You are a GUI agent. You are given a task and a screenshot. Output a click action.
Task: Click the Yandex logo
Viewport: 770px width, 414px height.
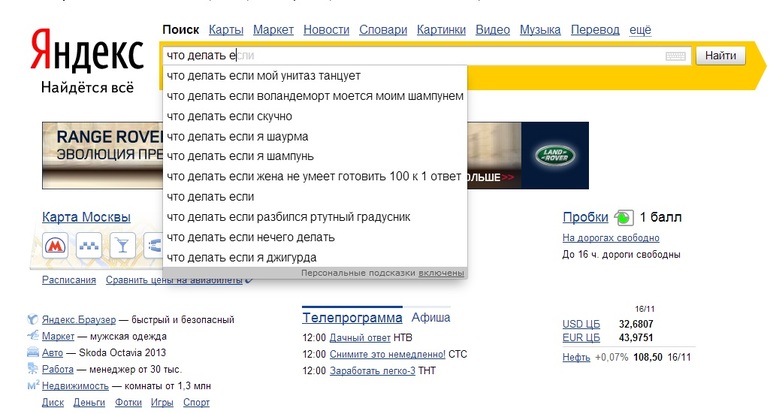(x=85, y=50)
